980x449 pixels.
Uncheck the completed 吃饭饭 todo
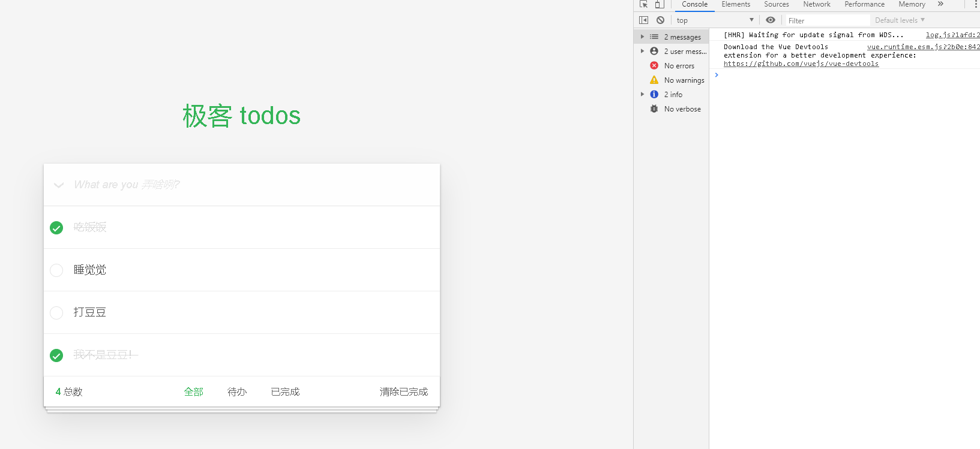pos(56,228)
